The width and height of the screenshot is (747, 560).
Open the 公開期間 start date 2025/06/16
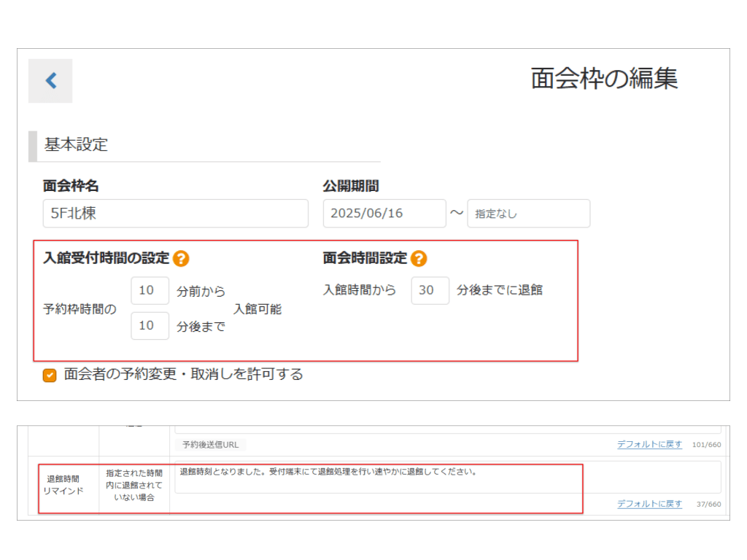pyautogui.click(x=384, y=214)
